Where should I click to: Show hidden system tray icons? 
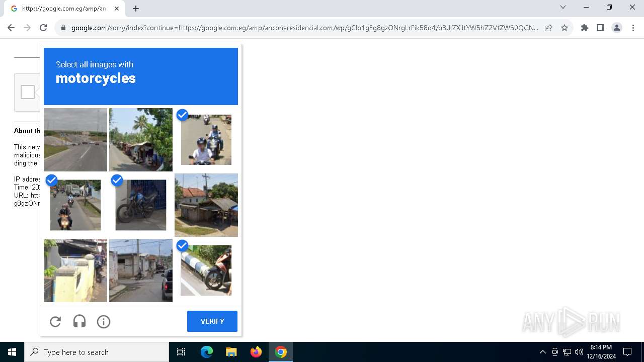(542, 352)
